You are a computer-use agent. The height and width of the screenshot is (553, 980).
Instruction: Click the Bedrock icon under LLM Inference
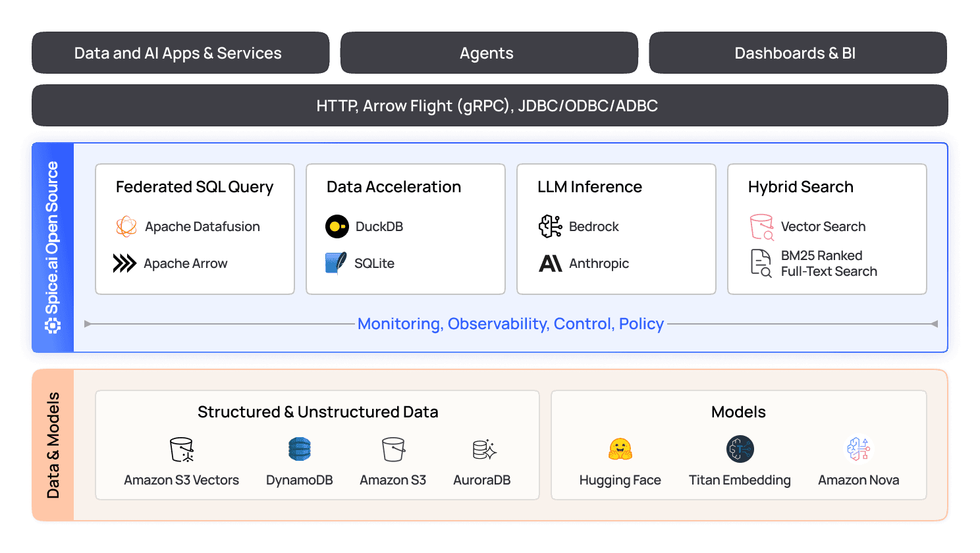tap(551, 226)
